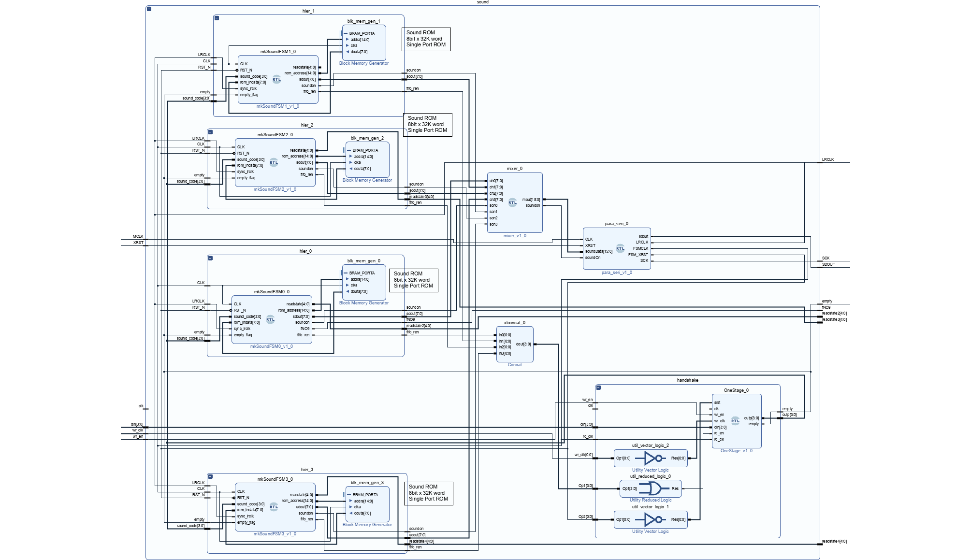
Task: Select the Sound ROM comment near hier_3
Action: (x=428, y=493)
